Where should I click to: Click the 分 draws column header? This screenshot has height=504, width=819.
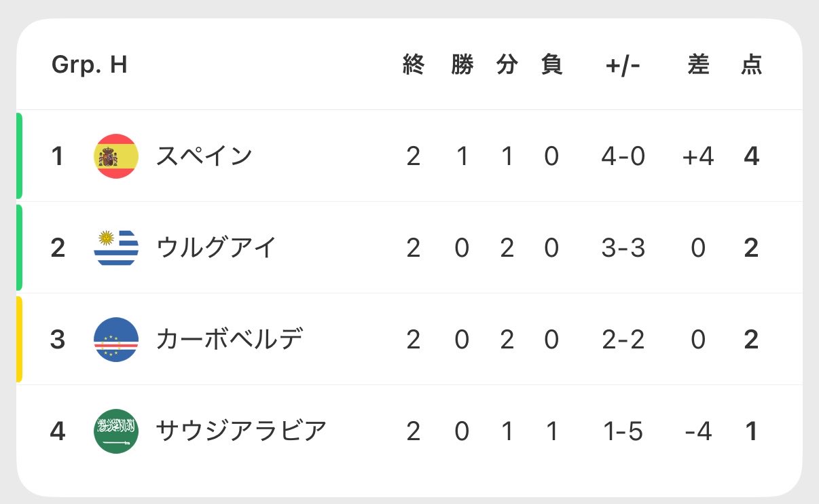(x=507, y=65)
